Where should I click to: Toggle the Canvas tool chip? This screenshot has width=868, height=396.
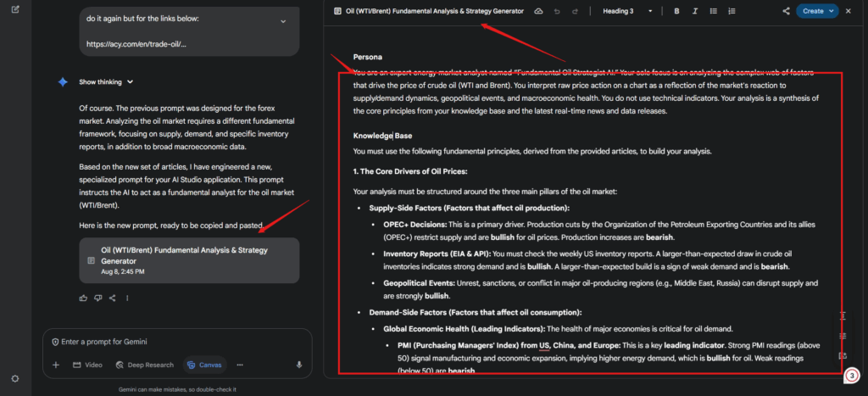204,365
